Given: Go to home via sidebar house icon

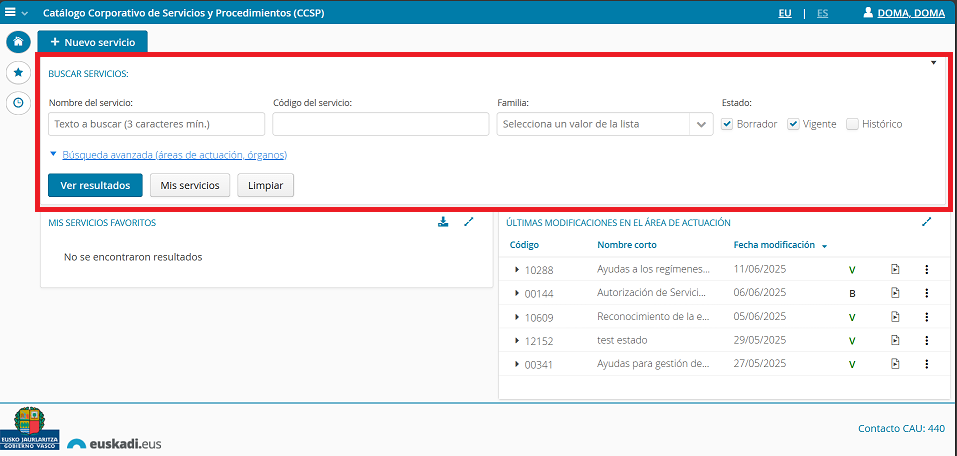Looking at the screenshot, I should [18, 42].
